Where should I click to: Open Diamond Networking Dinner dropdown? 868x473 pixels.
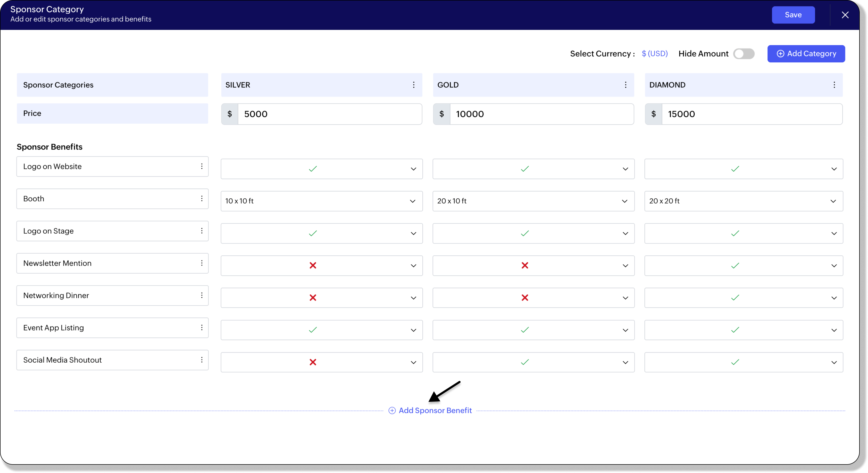834,298
